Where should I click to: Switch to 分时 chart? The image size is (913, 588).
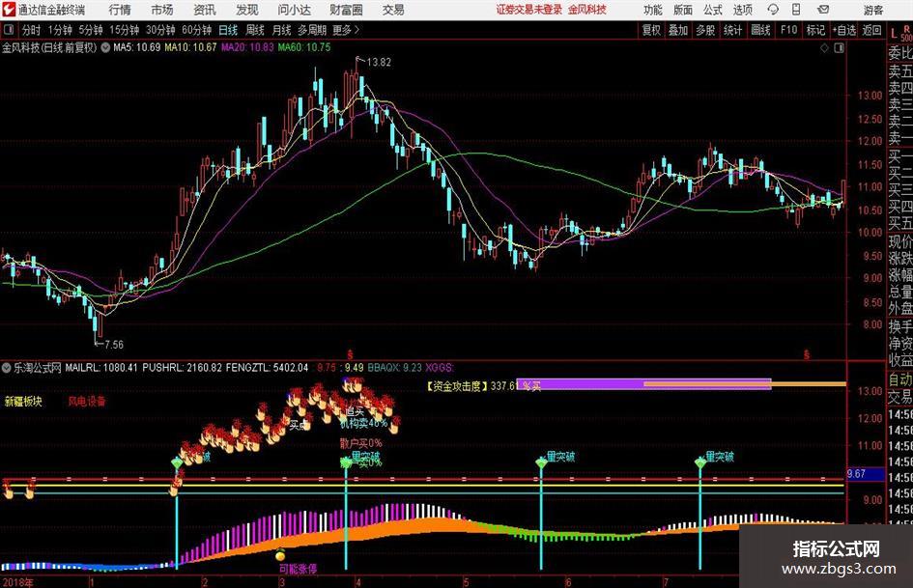[x=32, y=30]
